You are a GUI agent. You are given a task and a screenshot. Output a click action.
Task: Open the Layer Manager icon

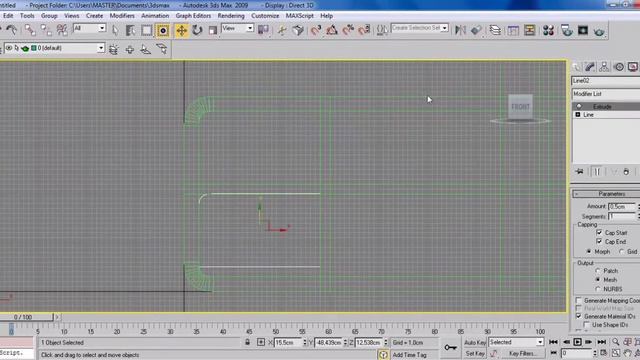495,30
